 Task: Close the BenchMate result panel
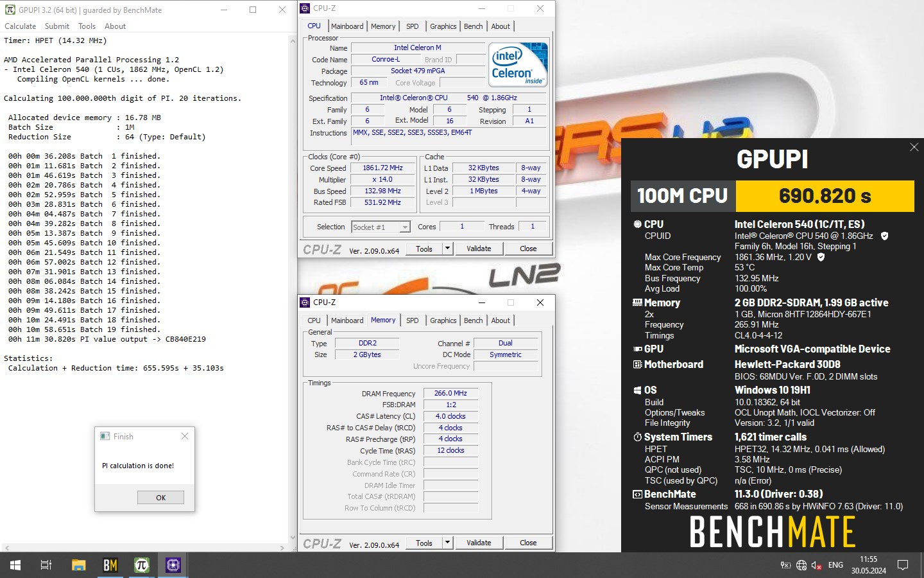[x=914, y=147]
